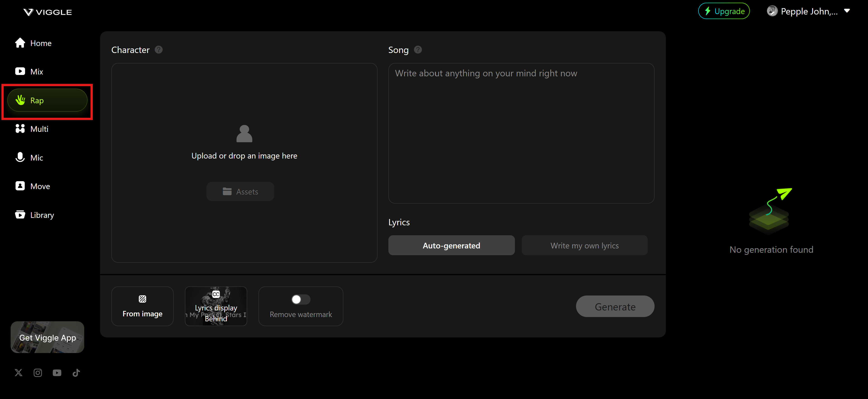Image resolution: width=868 pixels, height=399 pixels.
Task: Open Viggle's TikTok page
Action: (76, 373)
